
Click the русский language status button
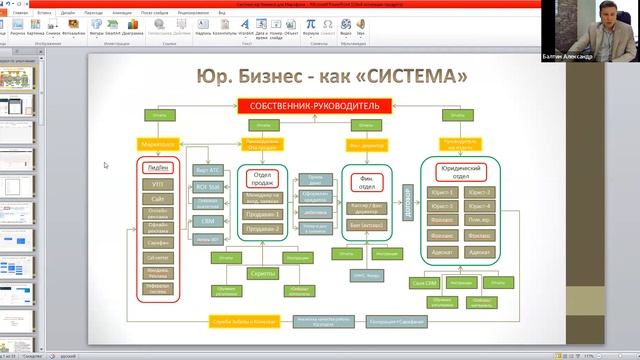(68, 356)
